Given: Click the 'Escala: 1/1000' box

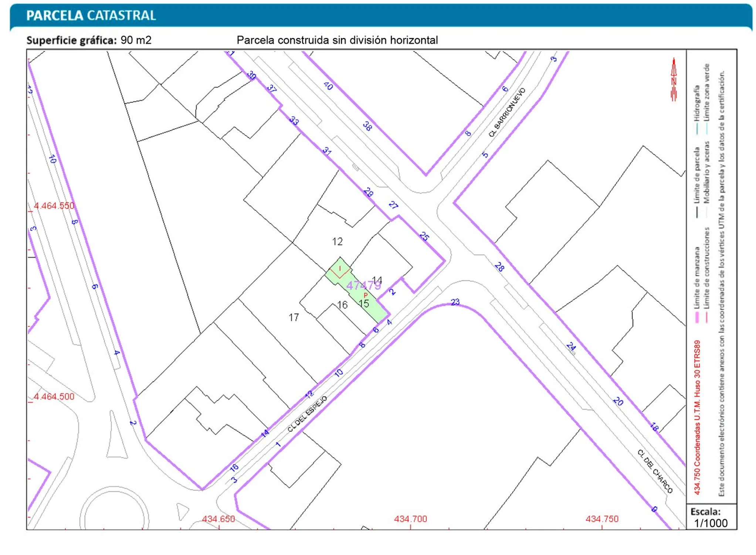Looking at the screenshot, I should 711,517.
